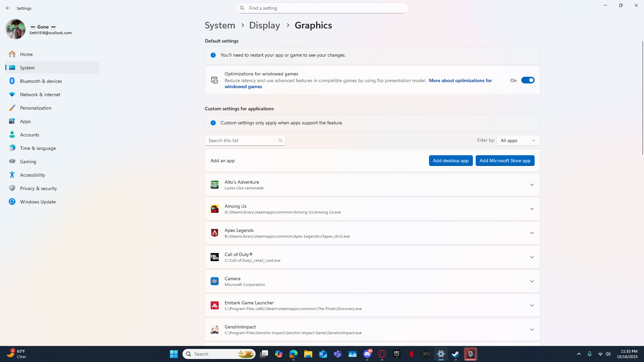Image resolution: width=644 pixels, height=362 pixels.
Task: Expand the Camera app entry
Action: tap(532, 281)
